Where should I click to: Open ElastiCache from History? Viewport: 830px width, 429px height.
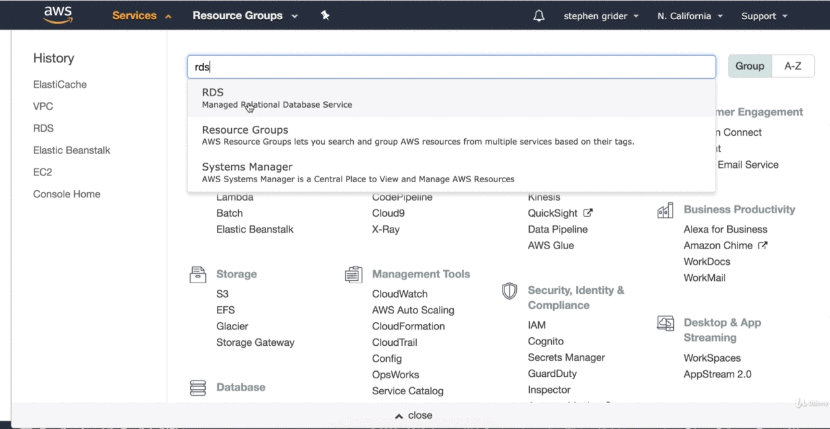pos(60,85)
